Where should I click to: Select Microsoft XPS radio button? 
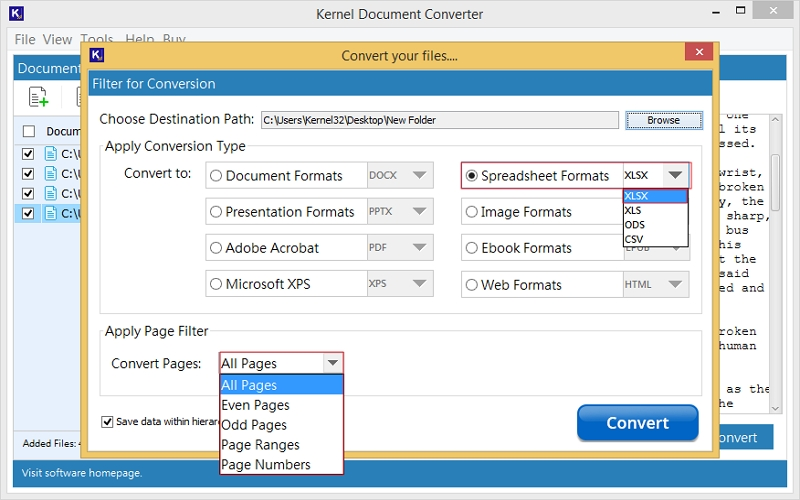click(x=216, y=284)
